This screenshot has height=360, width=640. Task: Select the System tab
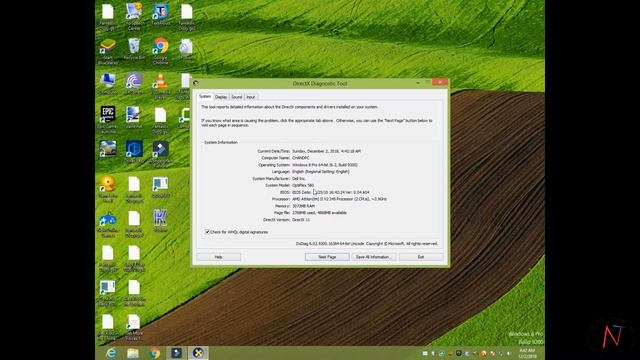(x=205, y=97)
